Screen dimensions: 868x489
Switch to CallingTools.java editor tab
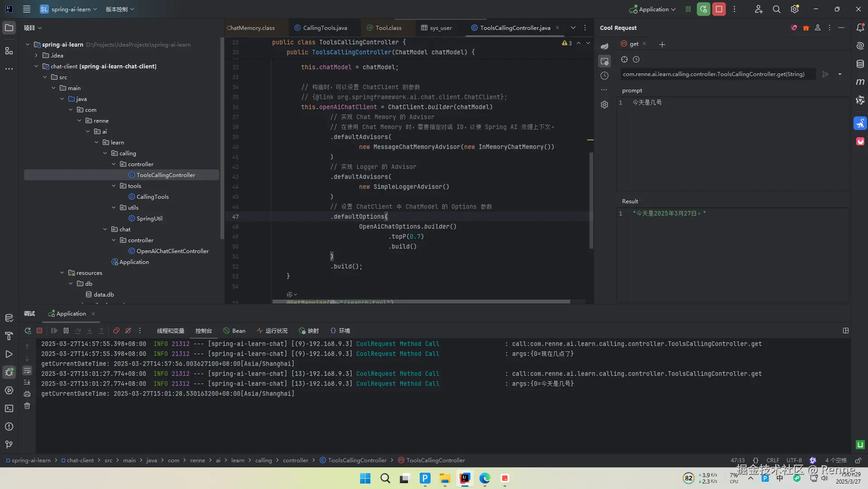click(x=325, y=28)
